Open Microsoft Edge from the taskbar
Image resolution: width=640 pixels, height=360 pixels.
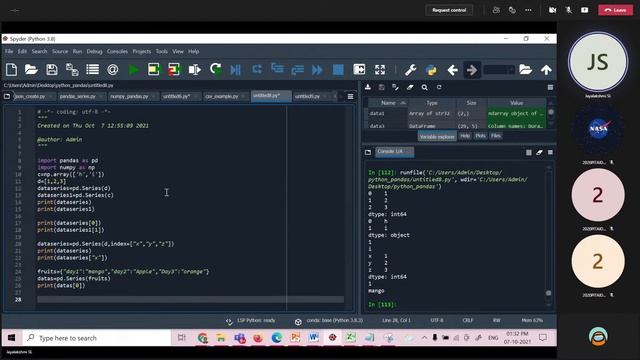276,338
